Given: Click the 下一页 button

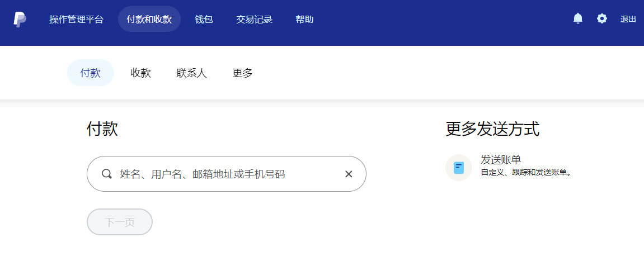Looking at the screenshot, I should (x=120, y=222).
